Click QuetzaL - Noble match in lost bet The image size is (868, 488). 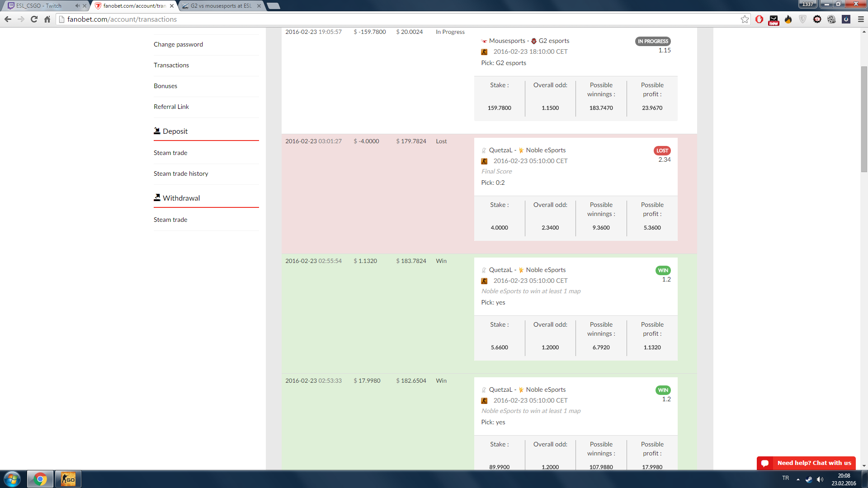[524, 150]
